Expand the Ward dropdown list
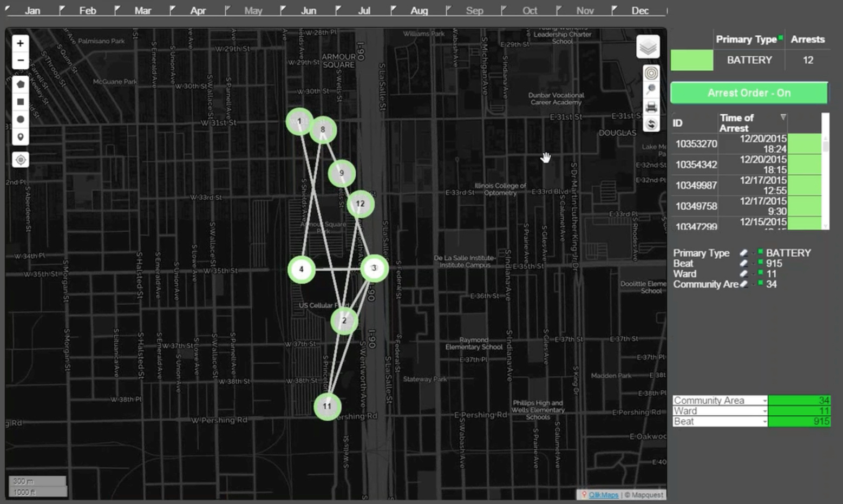 pyautogui.click(x=764, y=411)
